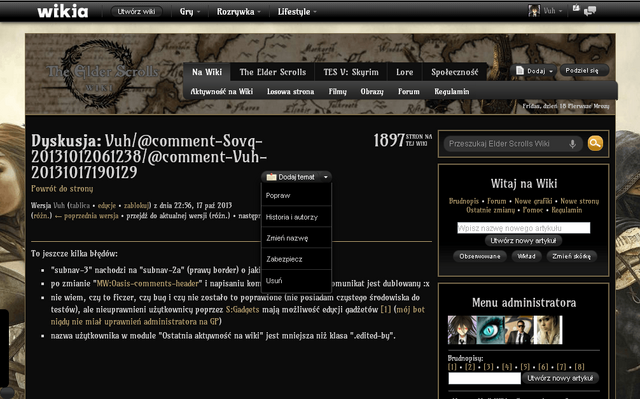Open the MW:Oasis-comments-header link
The height and width of the screenshot is (399, 640).
click(x=147, y=283)
